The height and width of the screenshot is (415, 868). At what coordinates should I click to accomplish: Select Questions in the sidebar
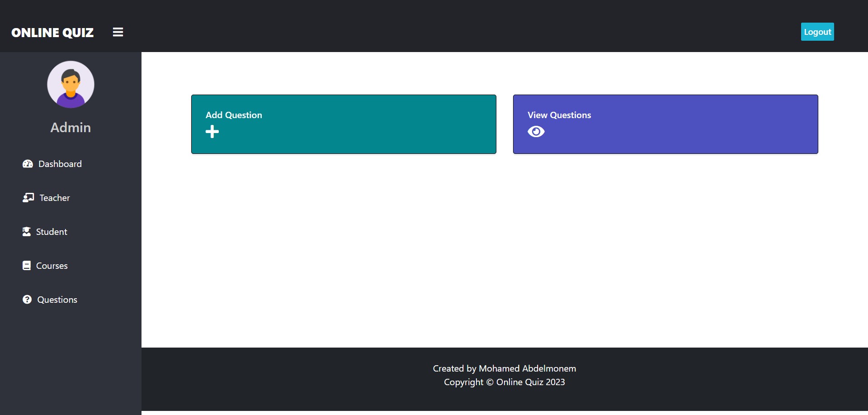(57, 300)
